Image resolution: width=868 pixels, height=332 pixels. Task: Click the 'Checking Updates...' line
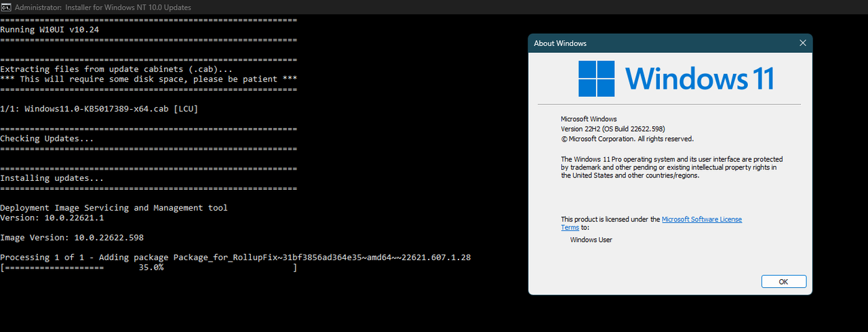47,139
